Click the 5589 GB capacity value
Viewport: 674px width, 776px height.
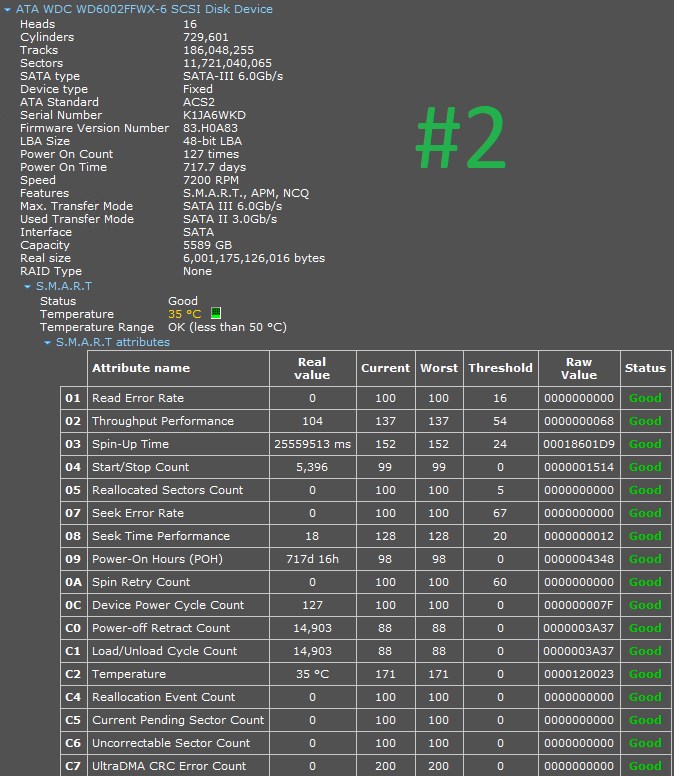coord(207,245)
